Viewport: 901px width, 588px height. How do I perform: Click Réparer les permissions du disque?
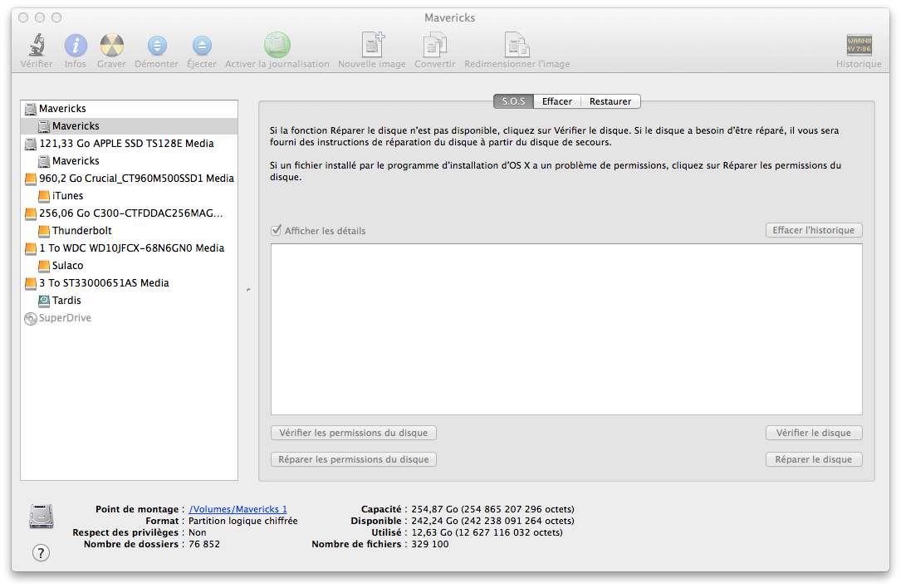[354, 459]
